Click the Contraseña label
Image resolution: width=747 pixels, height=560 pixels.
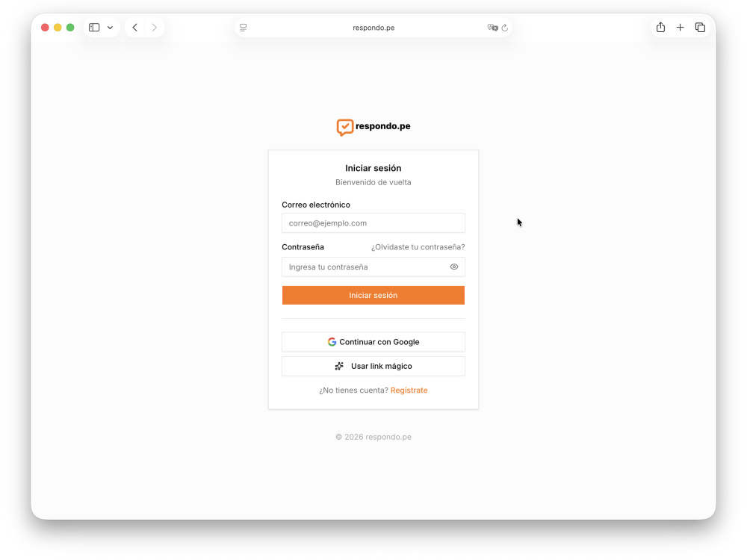(x=303, y=247)
